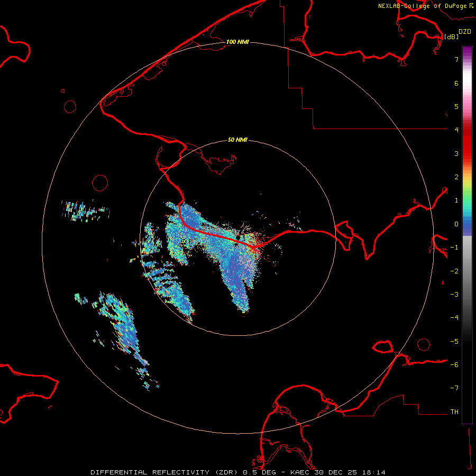Click the -2 tick on the color scale
Image resolution: width=476 pixels, height=476 pixels.
click(x=454, y=271)
